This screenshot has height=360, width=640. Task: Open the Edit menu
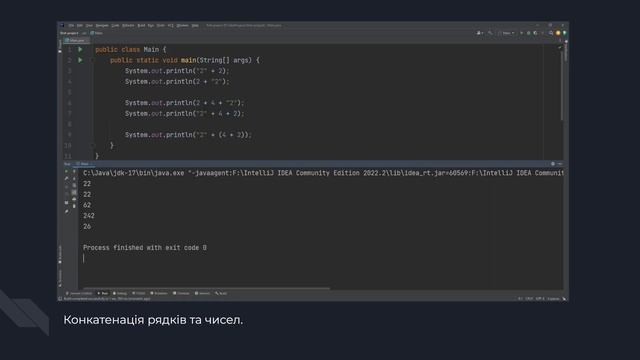click(x=80, y=25)
